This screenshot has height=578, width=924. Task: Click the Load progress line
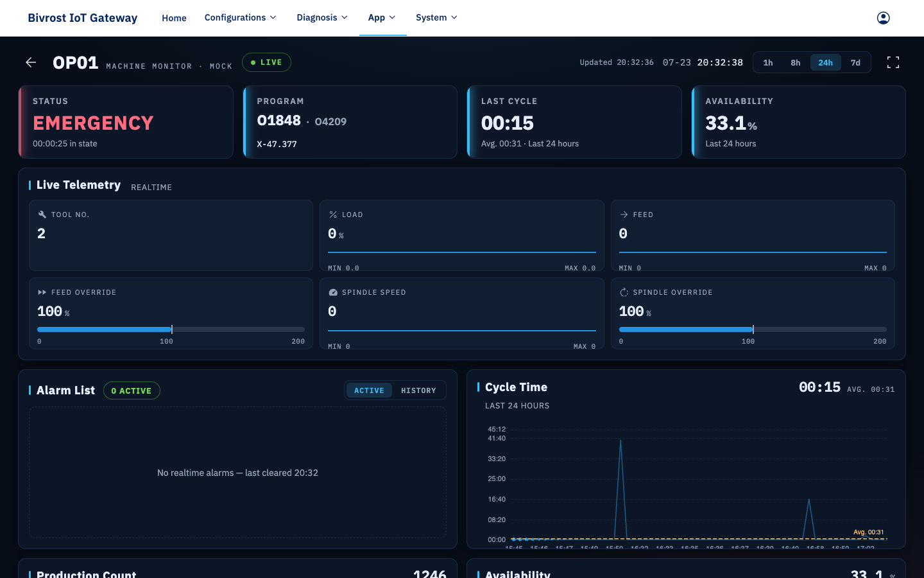click(462, 252)
